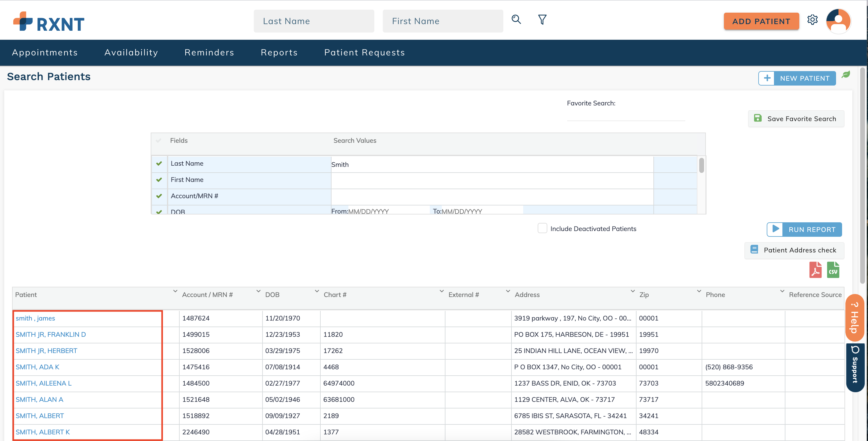Open the Zip column dropdown
The height and width of the screenshot is (441, 868).
699,291
